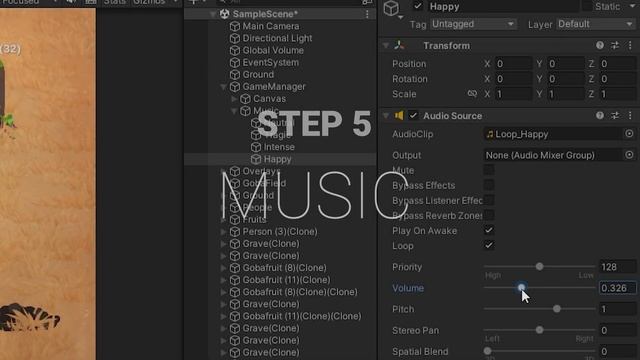Click the Volume value field 0.326
640x360 pixels.
(618, 288)
